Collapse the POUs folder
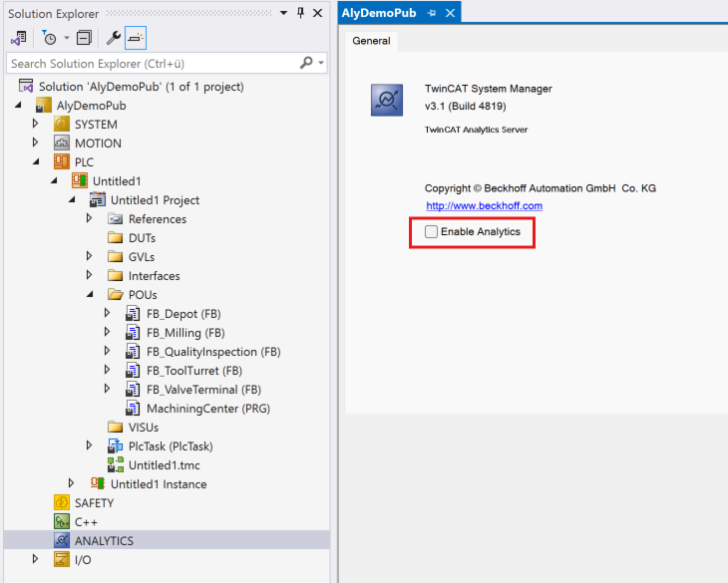Image resolution: width=728 pixels, height=583 pixels. (90, 295)
